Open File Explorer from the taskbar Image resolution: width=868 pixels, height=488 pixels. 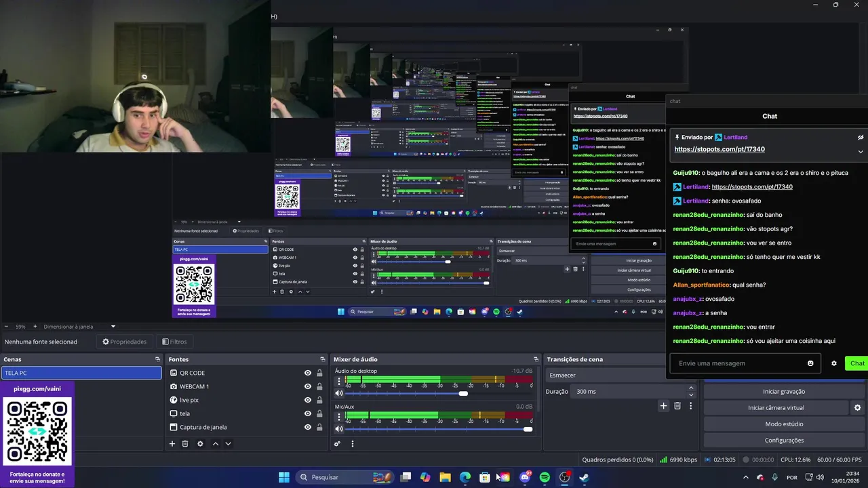(x=445, y=477)
